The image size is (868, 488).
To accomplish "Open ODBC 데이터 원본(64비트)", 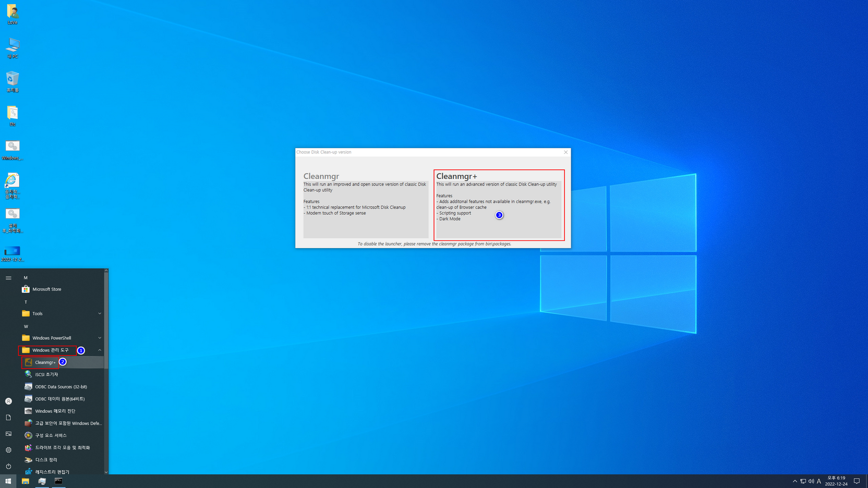I will coord(62,399).
